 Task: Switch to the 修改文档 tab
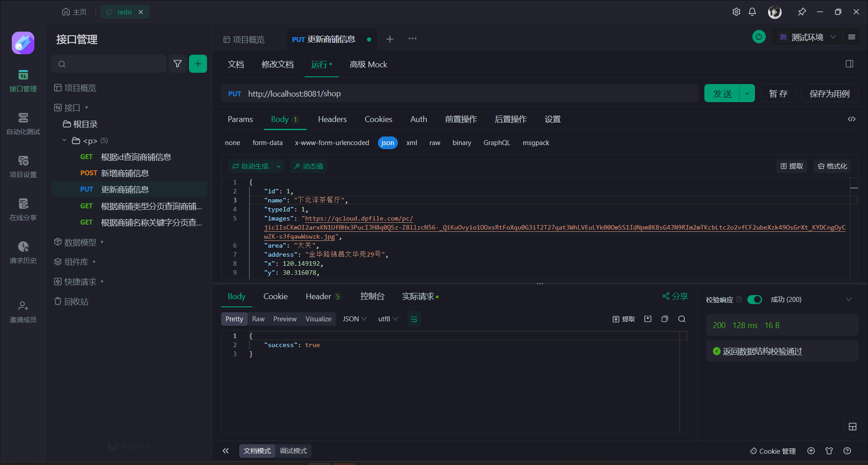tap(278, 65)
